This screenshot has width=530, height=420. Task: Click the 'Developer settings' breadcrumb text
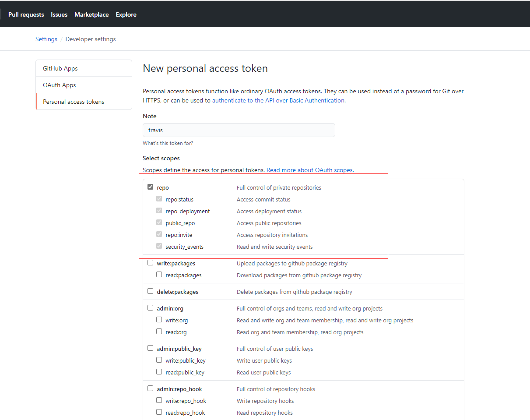pyautogui.click(x=91, y=39)
